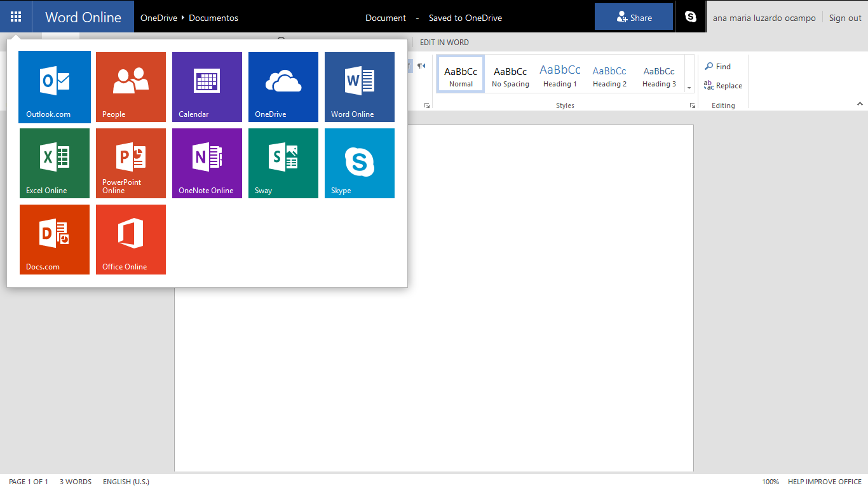This screenshot has height=488, width=868.
Task: Open the Styles dialog launcher
Action: click(693, 105)
